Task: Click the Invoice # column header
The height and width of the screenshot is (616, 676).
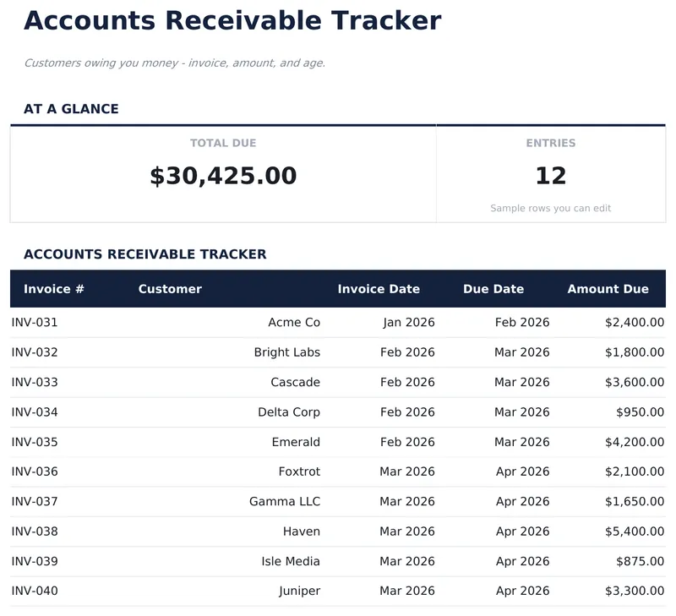Action: pos(53,288)
